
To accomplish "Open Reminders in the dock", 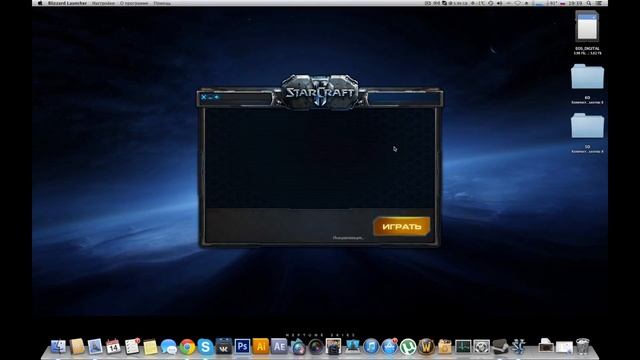I will click(132, 347).
